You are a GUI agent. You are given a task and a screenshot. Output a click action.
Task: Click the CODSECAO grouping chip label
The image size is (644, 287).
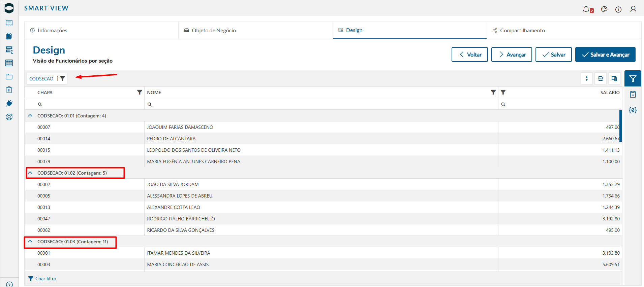(x=41, y=79)
